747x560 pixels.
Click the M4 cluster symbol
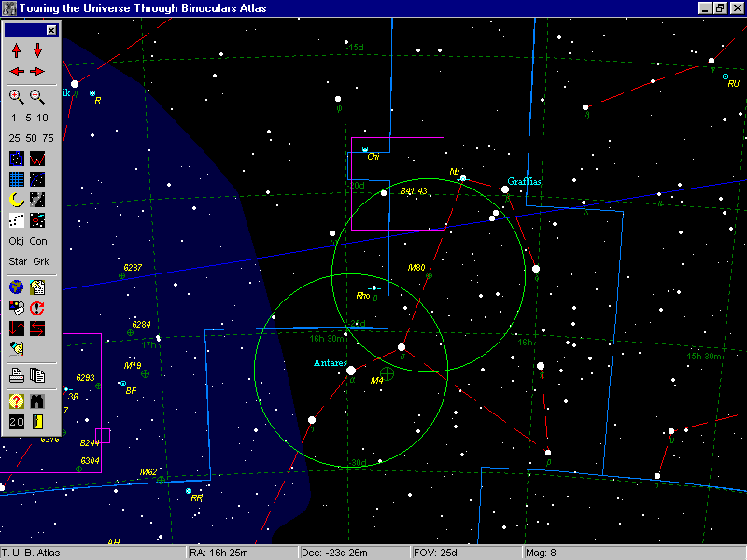point(387,374)
